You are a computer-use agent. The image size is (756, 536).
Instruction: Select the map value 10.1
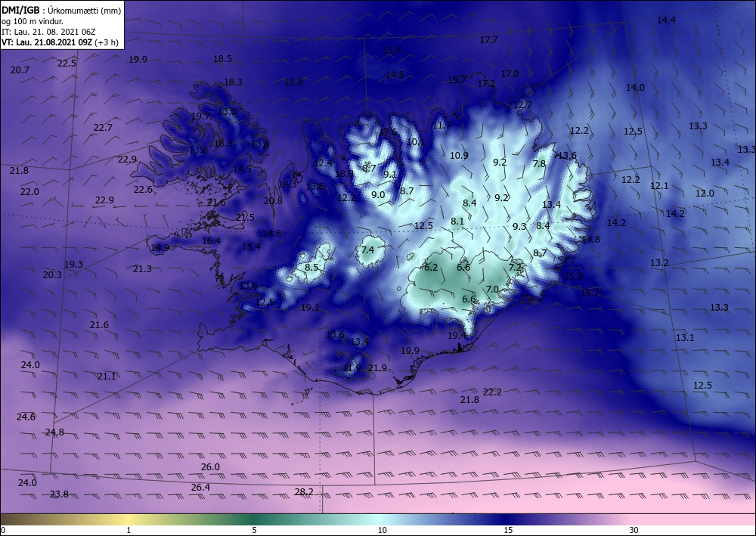pyautogui.click(x=416, y=141)
